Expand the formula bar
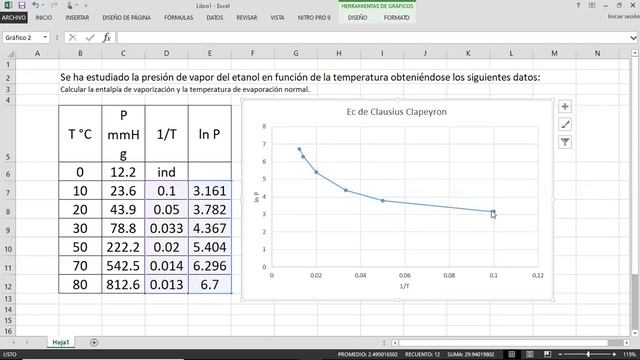The image size is (640, 360). tap(633, 38)
